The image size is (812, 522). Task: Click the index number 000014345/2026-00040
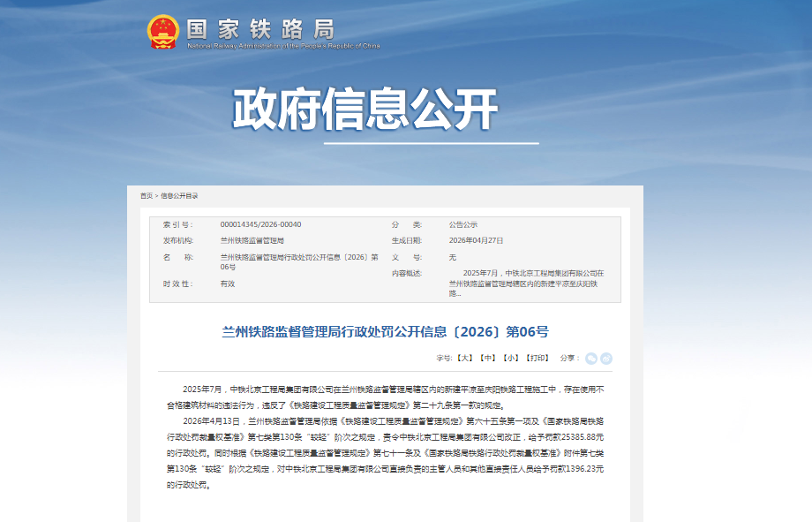(x=260, y=224)
